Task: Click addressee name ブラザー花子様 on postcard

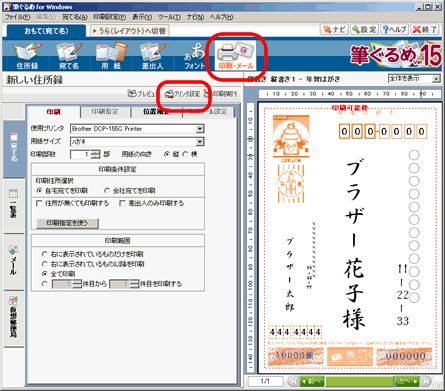Action: (354, 244)
